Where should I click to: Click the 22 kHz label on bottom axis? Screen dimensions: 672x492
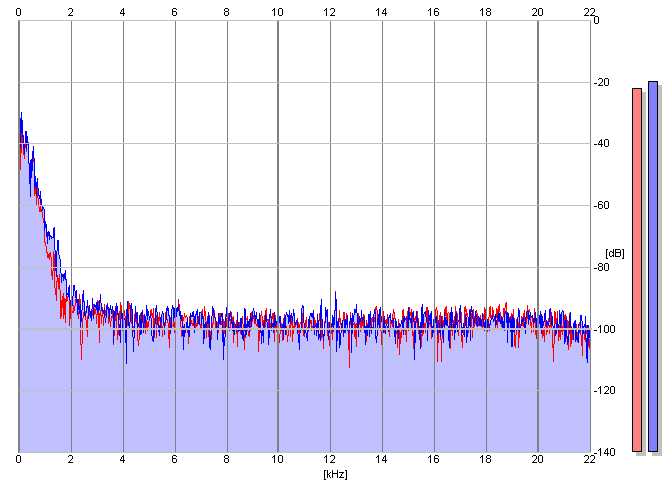[x=589, y=459]
